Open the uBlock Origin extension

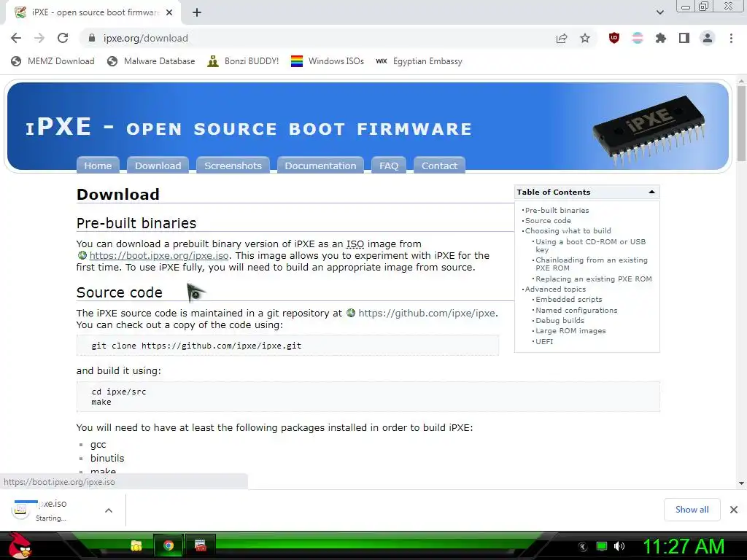click(x=614, y=38)
